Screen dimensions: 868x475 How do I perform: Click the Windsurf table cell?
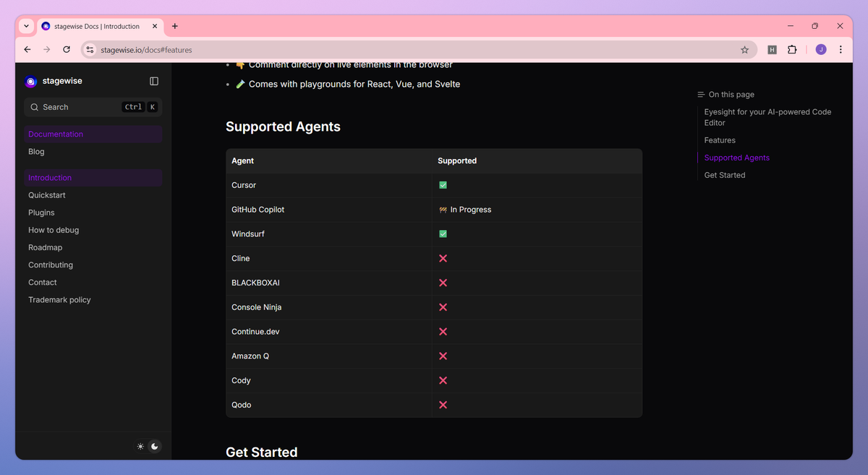[x=329, y=234]
